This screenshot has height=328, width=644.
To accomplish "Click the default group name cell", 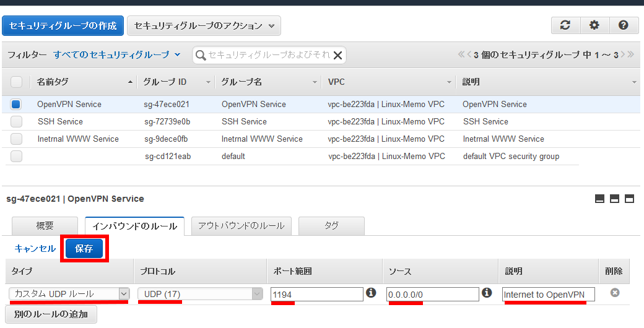I will coord(233,156).
